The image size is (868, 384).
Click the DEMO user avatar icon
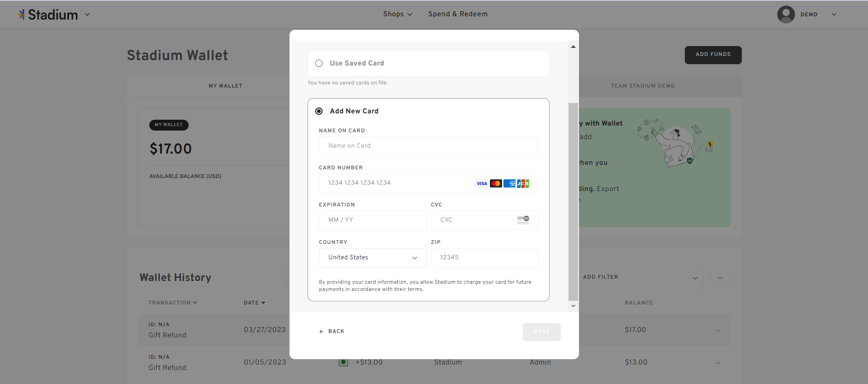786,14
